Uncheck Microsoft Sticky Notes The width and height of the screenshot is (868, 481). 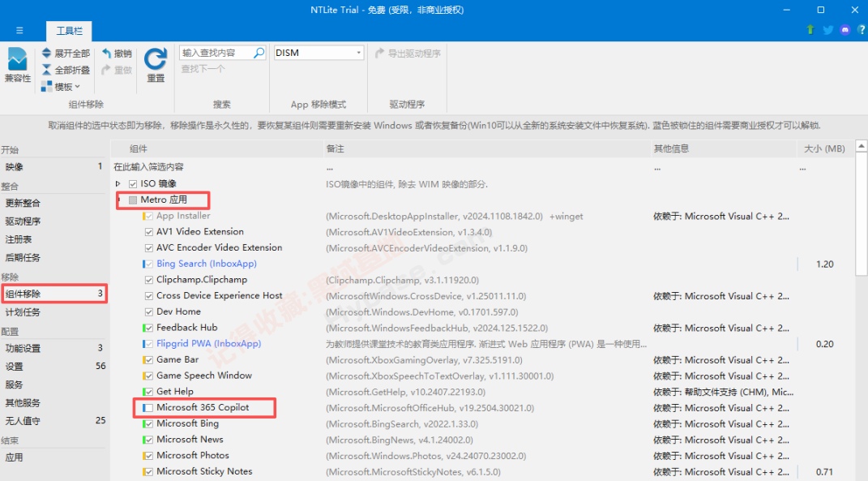point(149,471)
